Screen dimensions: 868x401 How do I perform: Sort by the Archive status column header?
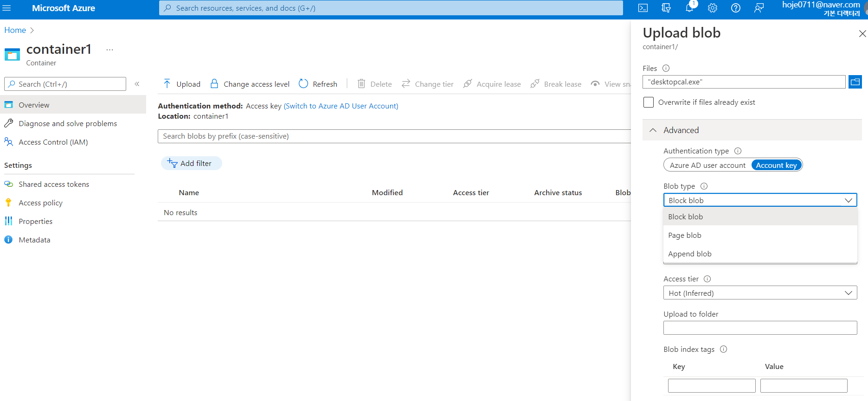click(558, 192)
